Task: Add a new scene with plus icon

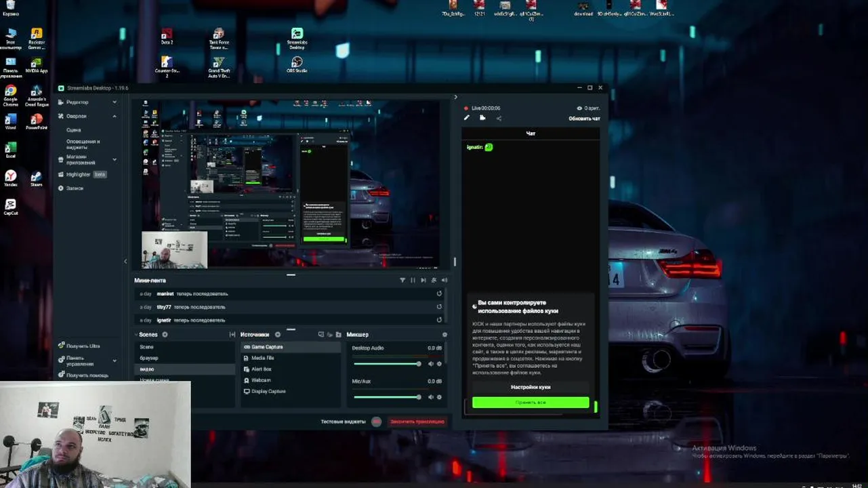Action: 165,335
